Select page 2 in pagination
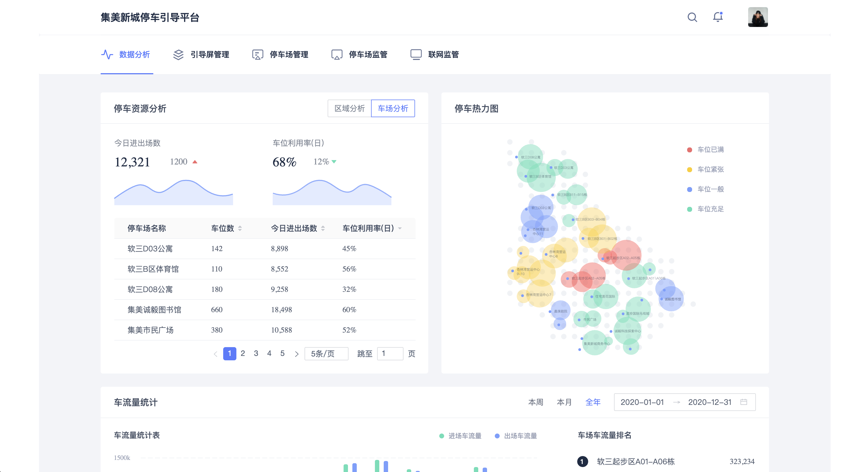 (243, 353)
